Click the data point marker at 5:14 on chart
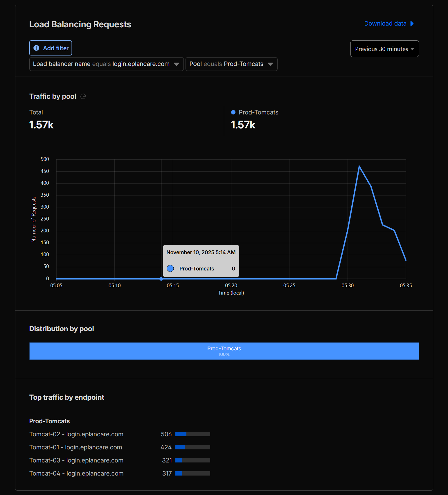The width and height of the screenshot is (448, 495). point(161,279)
